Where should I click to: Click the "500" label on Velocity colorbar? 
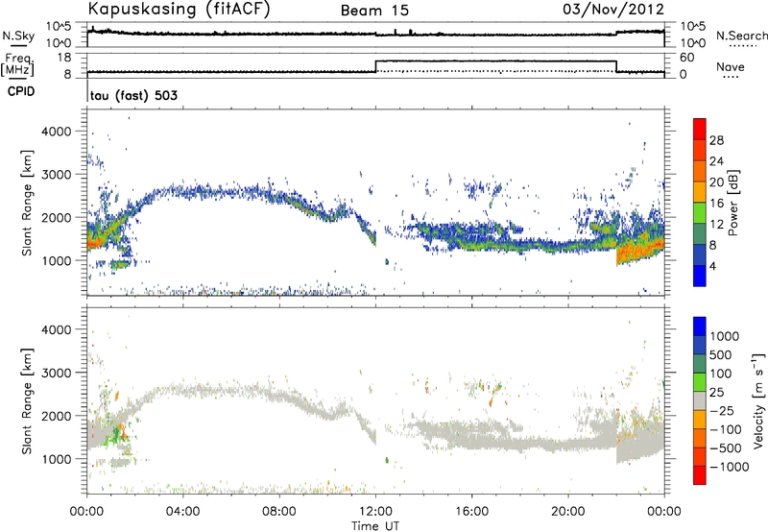click(720, 354)
